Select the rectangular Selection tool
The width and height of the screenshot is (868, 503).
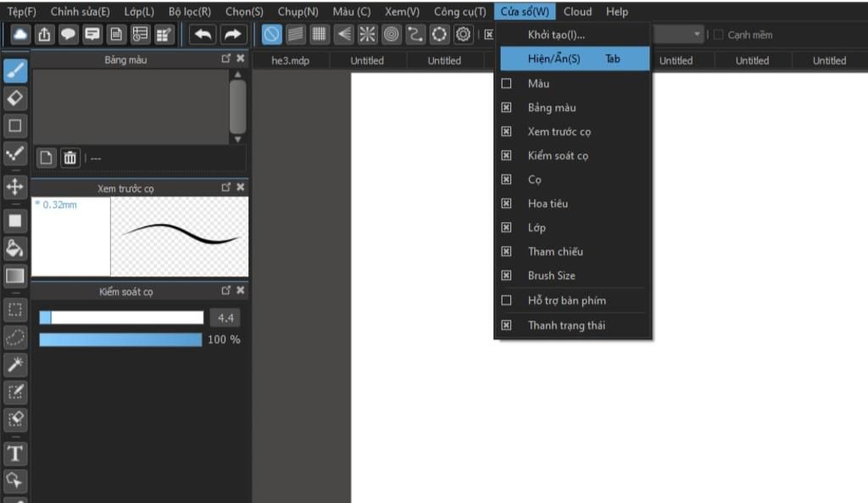15,310
